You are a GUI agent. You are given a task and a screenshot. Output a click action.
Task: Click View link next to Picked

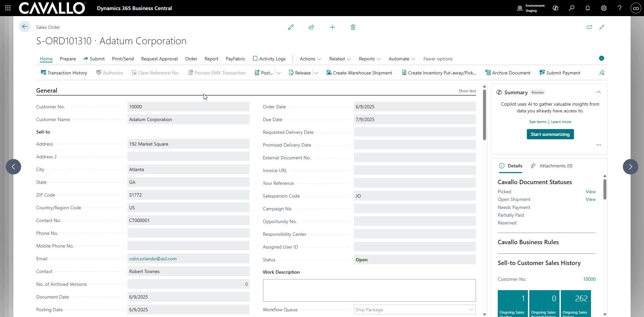click(591, 192)
